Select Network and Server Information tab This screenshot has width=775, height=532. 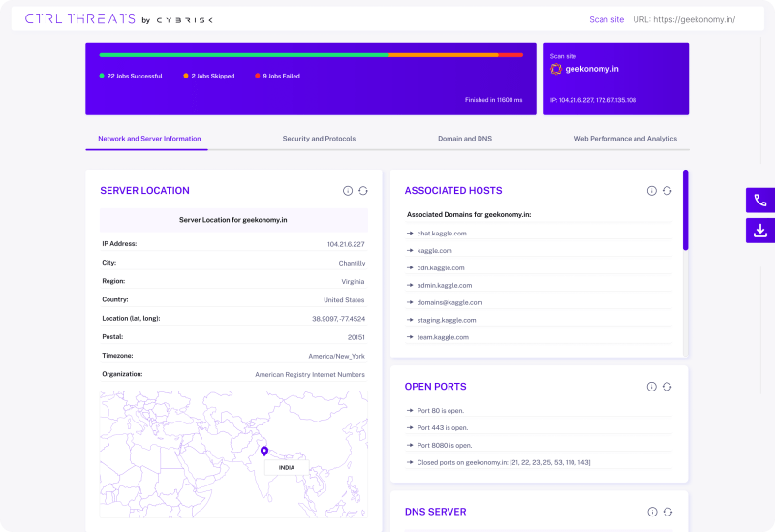tap(149, 139)
